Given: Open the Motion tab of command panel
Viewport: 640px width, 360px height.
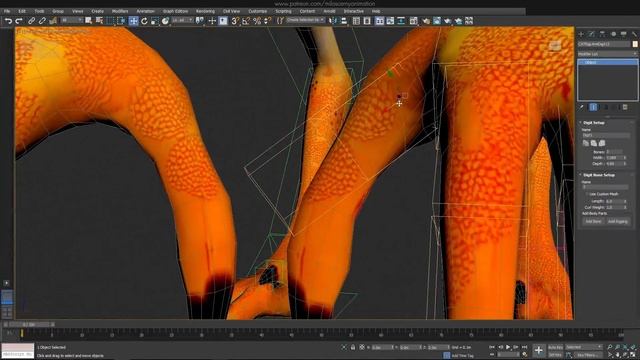Looking at the screenshot, I should click(613, 34).
